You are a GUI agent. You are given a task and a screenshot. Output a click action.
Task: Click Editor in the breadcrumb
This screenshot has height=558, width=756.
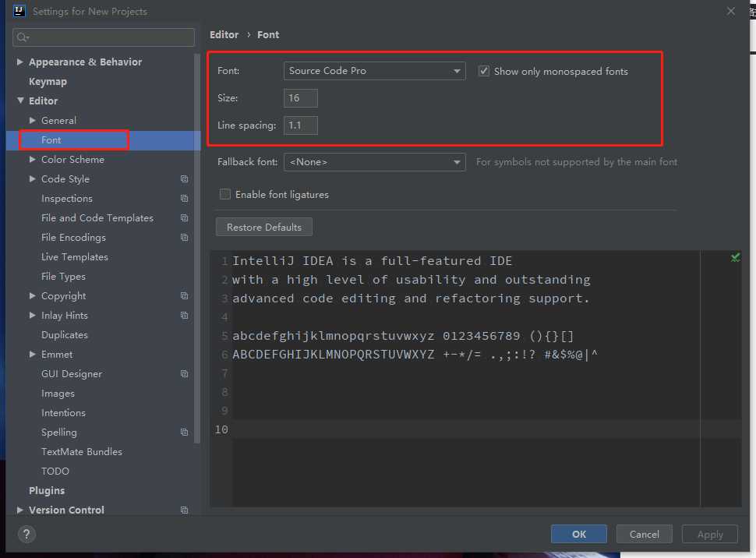pos(224,35)
